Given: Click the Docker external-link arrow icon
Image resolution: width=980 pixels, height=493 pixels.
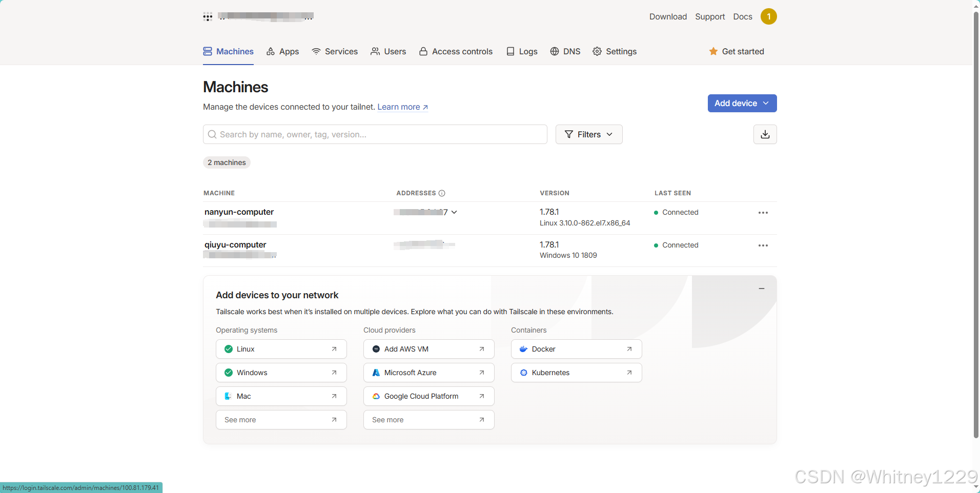Looking at the screenshot, I should (x=629, y=349).
